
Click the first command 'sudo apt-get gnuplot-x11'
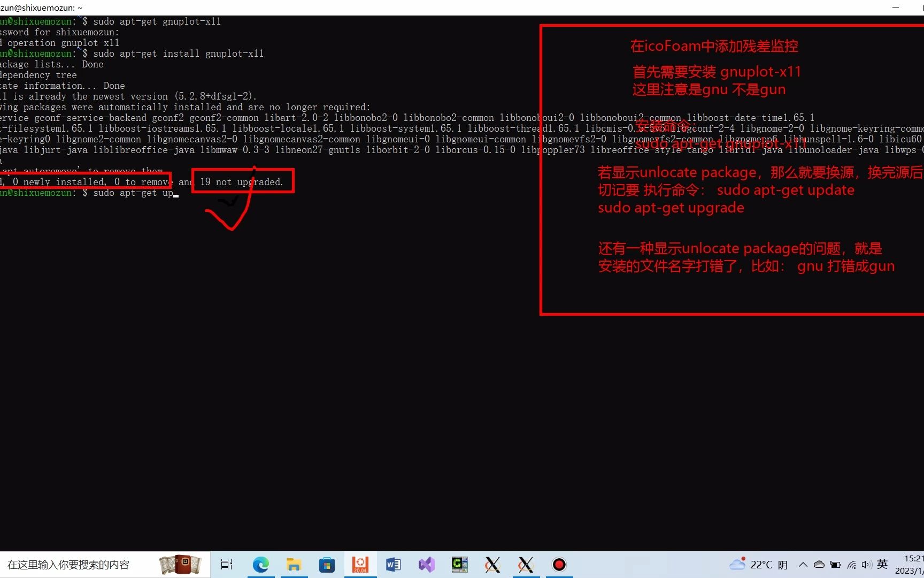tap(157, 21)
